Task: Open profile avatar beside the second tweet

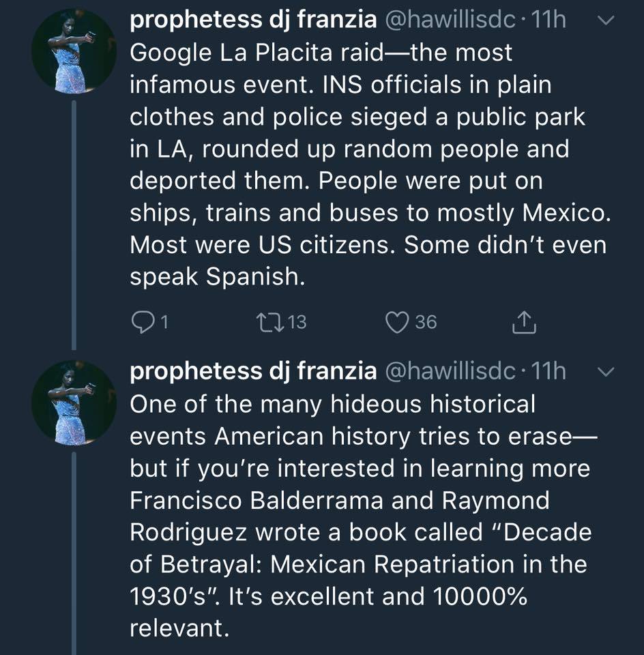Action: tap(74, 402)
